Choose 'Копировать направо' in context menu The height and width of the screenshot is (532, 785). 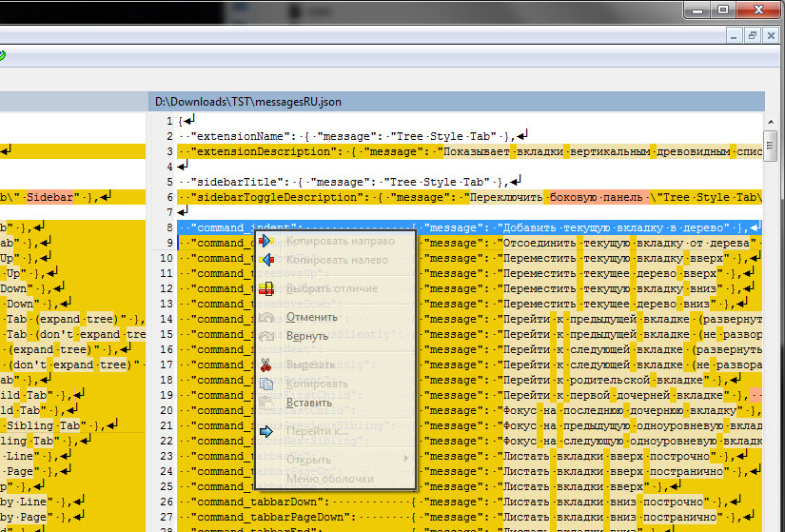[x=340, y=241]
